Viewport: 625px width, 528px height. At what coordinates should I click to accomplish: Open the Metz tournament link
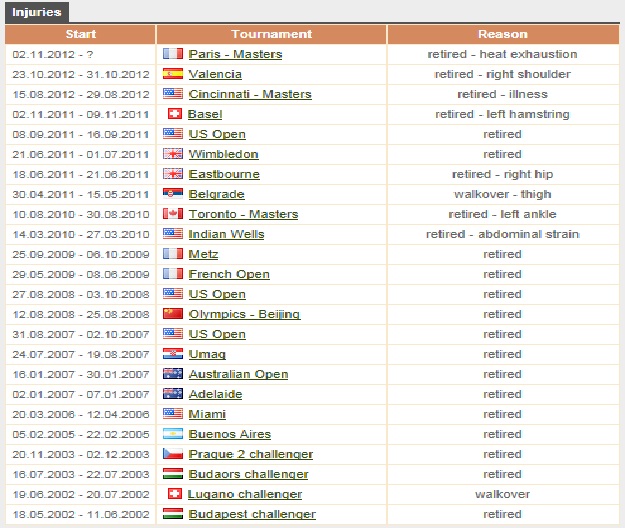point(203,254)
